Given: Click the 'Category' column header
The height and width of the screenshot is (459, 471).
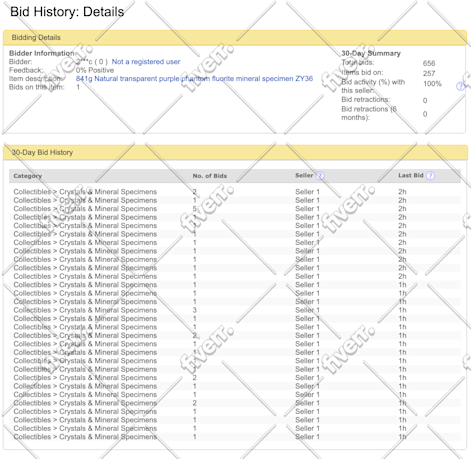Looking at the screenshot, I should tap(28, 176).
